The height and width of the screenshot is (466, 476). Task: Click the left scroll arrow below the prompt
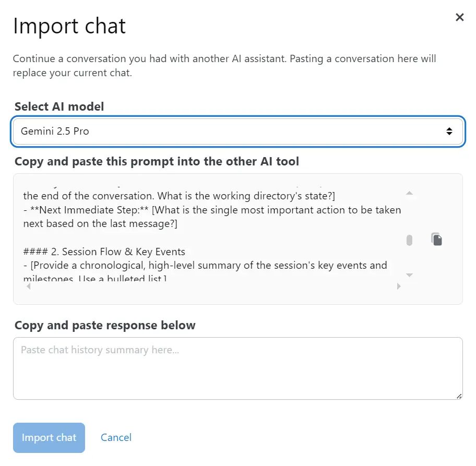(x=29, y=286)
